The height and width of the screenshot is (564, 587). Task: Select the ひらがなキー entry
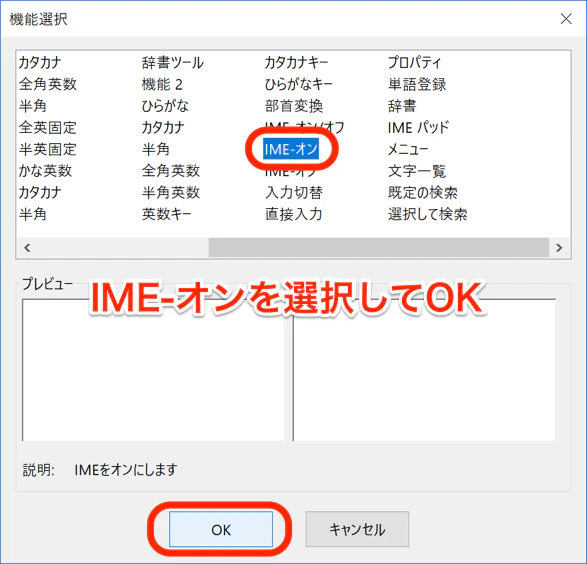[298, 84]
